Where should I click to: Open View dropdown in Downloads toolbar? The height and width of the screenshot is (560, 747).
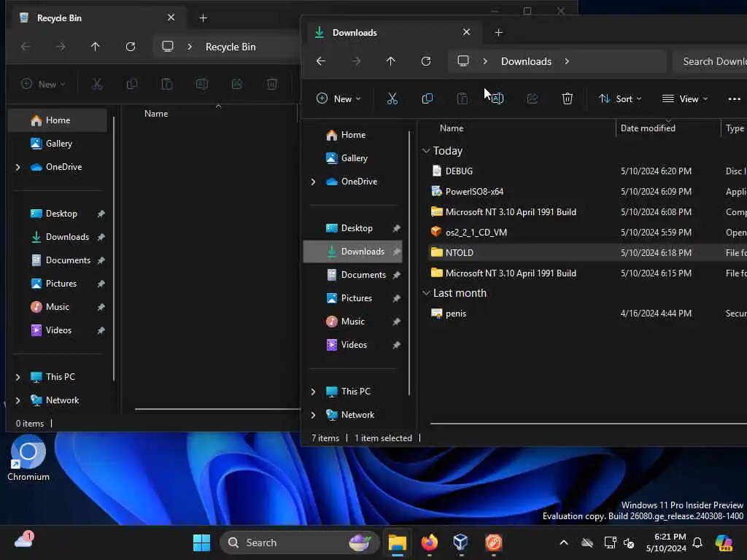(x=684, y=99)
